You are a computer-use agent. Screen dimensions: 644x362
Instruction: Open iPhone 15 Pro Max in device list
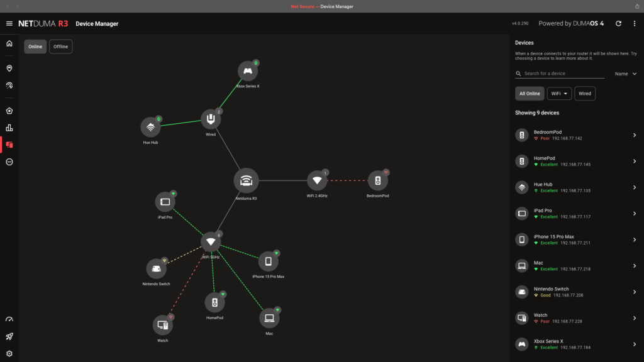pos(576,239)
